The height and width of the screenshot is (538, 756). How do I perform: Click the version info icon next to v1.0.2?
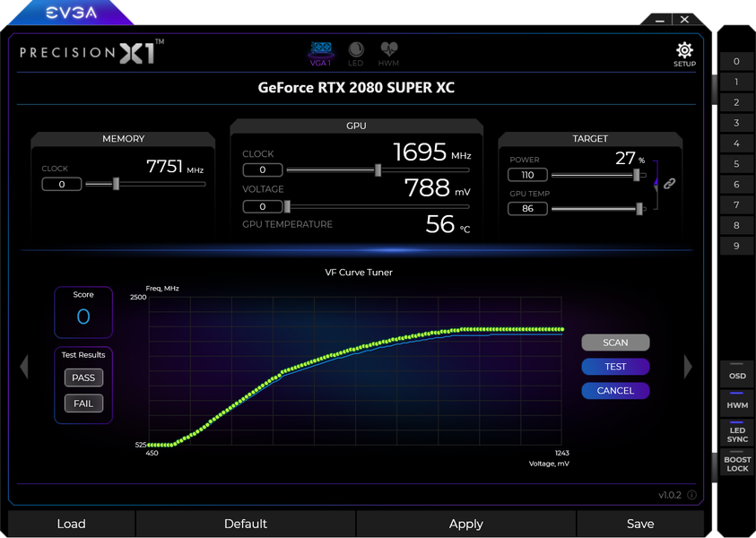(691, 495)
